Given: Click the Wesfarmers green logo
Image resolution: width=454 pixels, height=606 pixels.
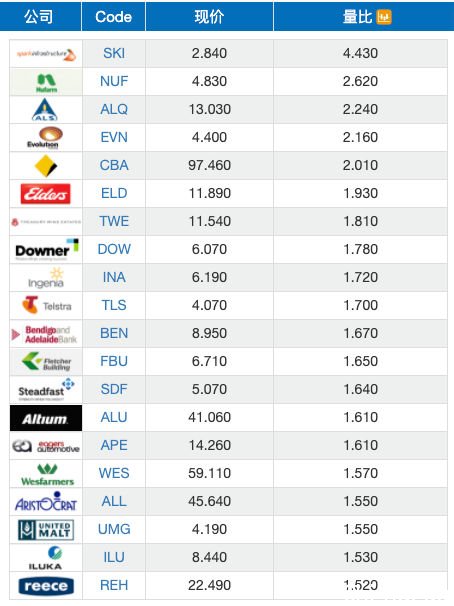Looking at the screenshot, I should click(47, 474).
